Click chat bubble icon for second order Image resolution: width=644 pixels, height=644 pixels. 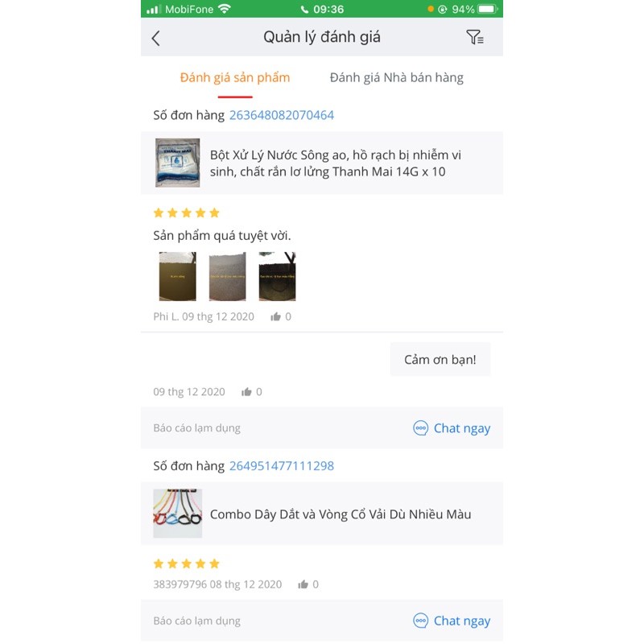(420, 620)
